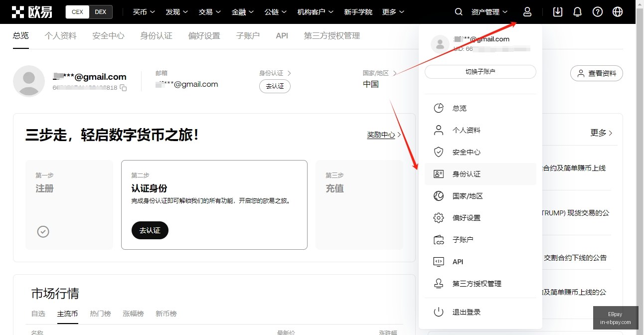The width and height of the screenshot is (644, 335).
Task: Click the 个人资料 person icon in the dropdown
Action: (x=439, y=130)
